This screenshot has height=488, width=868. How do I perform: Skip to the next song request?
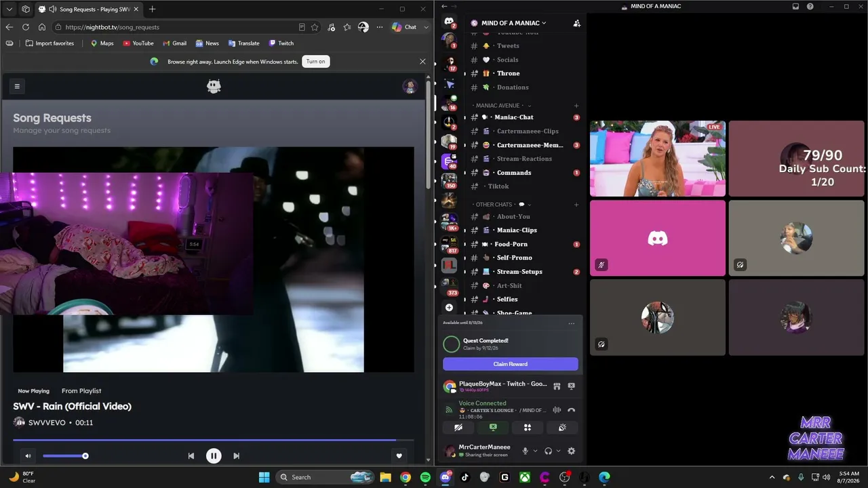[x=236, y=456]
